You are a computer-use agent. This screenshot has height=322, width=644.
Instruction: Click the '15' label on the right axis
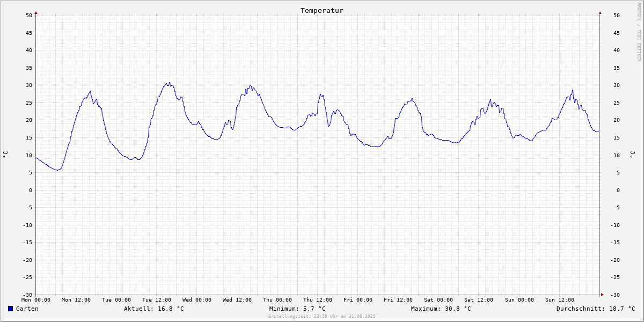pos(617,137)
